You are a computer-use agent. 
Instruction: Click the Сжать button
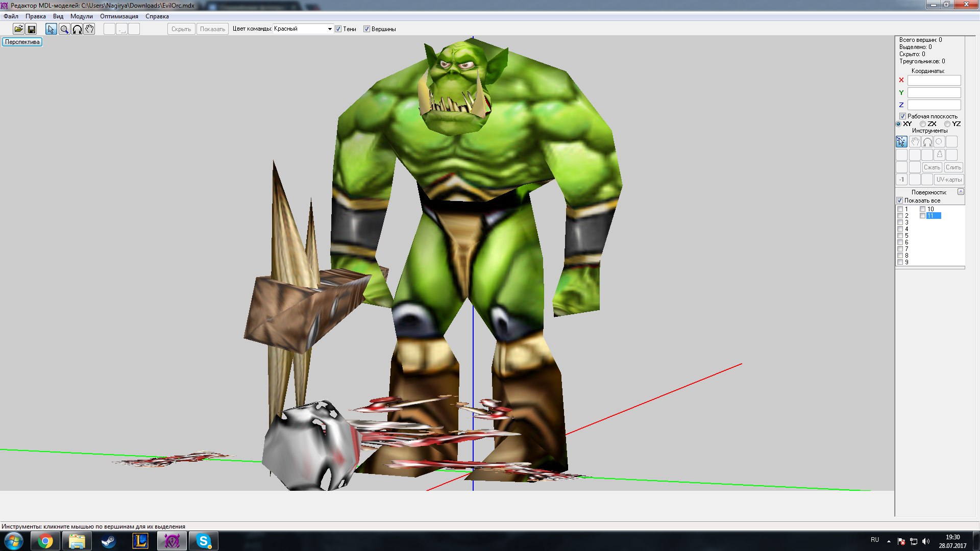[x=932, y=167]
